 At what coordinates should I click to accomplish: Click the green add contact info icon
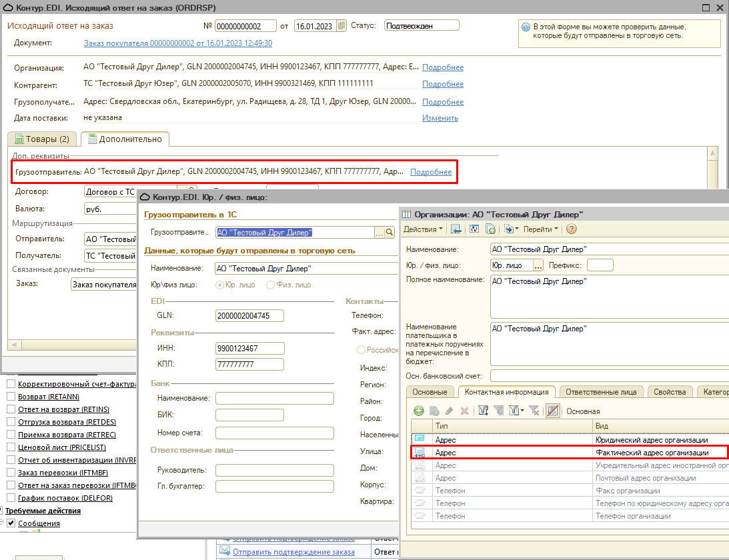coord(419,411)
